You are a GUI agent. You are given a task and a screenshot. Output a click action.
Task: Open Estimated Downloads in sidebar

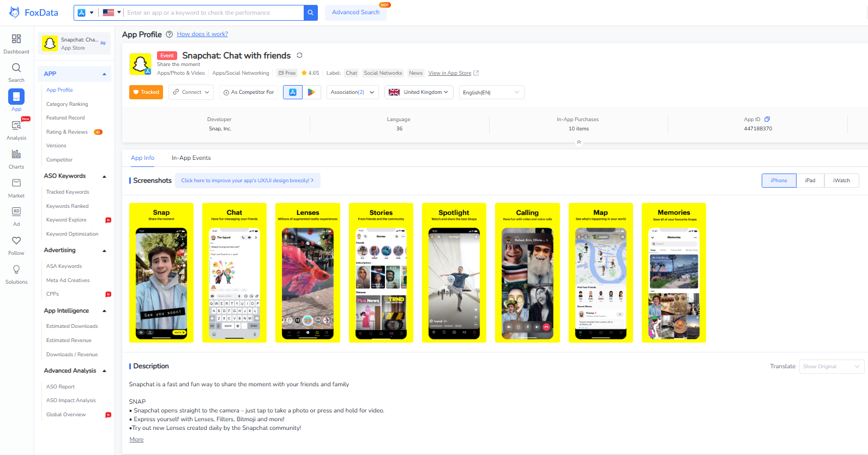tap(72, 326)
